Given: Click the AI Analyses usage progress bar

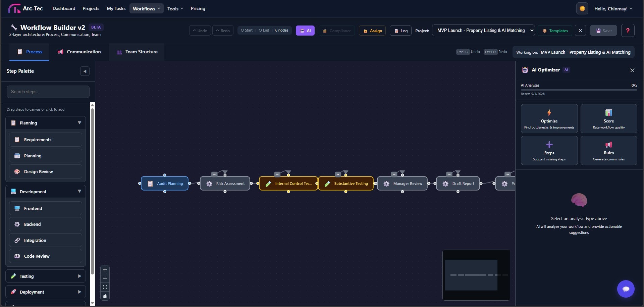Looking at the screenshot, I should click(x=579, y=90).
